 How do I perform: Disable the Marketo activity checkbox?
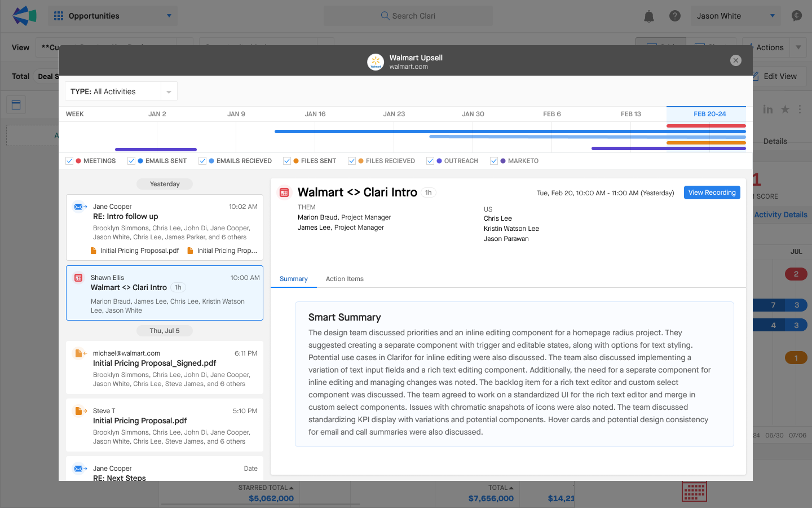pyautogui.click(x=494, y=161)
